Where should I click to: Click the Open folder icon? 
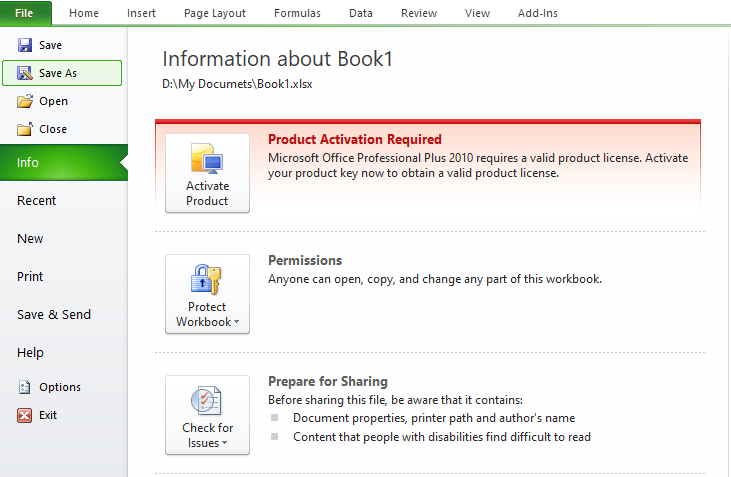coord(25,101)
